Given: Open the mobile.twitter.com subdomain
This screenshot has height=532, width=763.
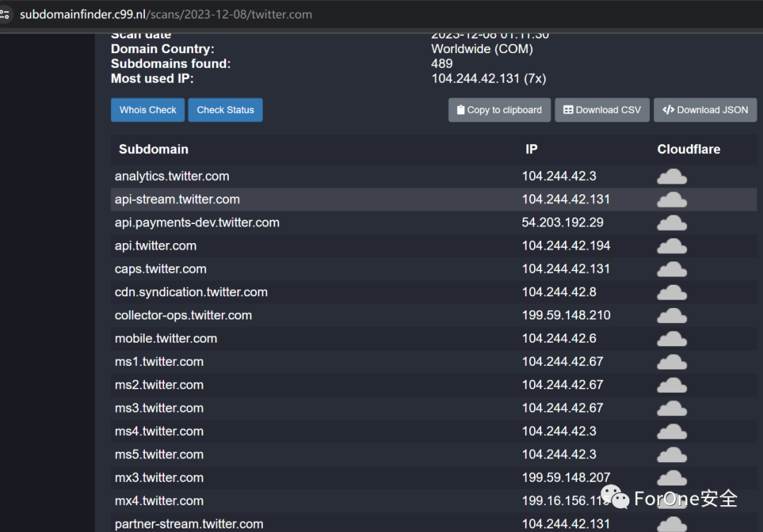Looking at the screenshot, I should 166,338.
